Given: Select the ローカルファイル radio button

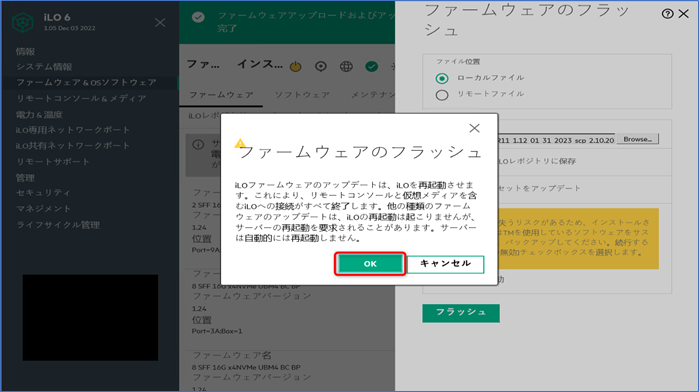Looking at the screenshot, I should (442, 78).
